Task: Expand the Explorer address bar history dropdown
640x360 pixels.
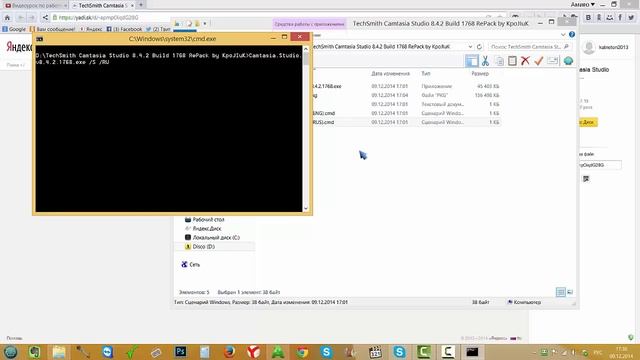Action: pos(470,47)
